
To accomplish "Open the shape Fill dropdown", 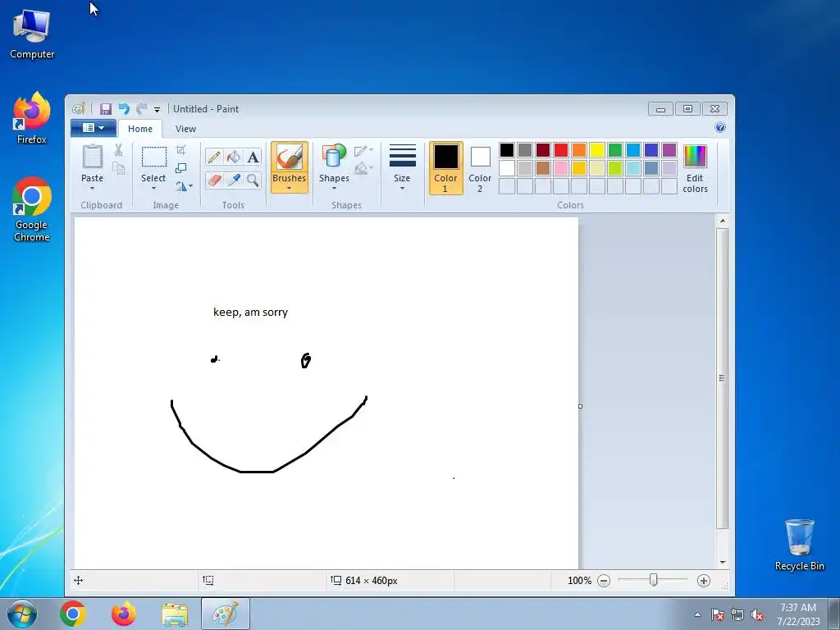I will point(363,168).
